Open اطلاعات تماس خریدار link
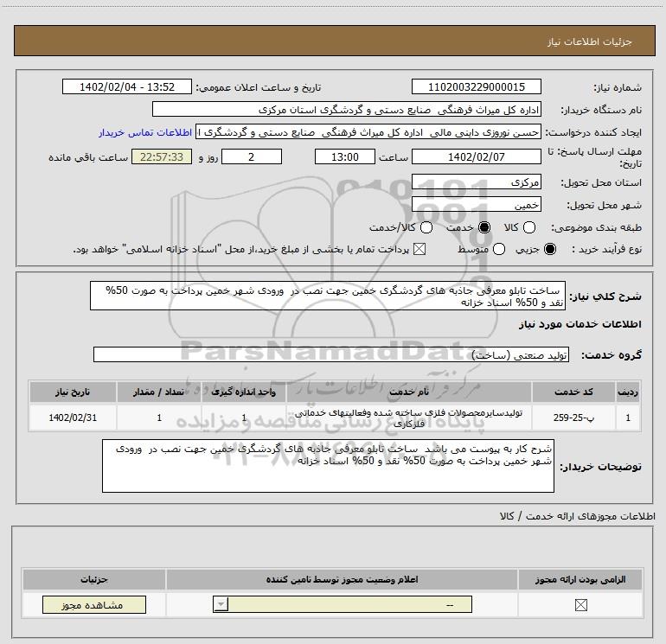Image resolution: width=666 pixels, height=644 pixels. 145,132
